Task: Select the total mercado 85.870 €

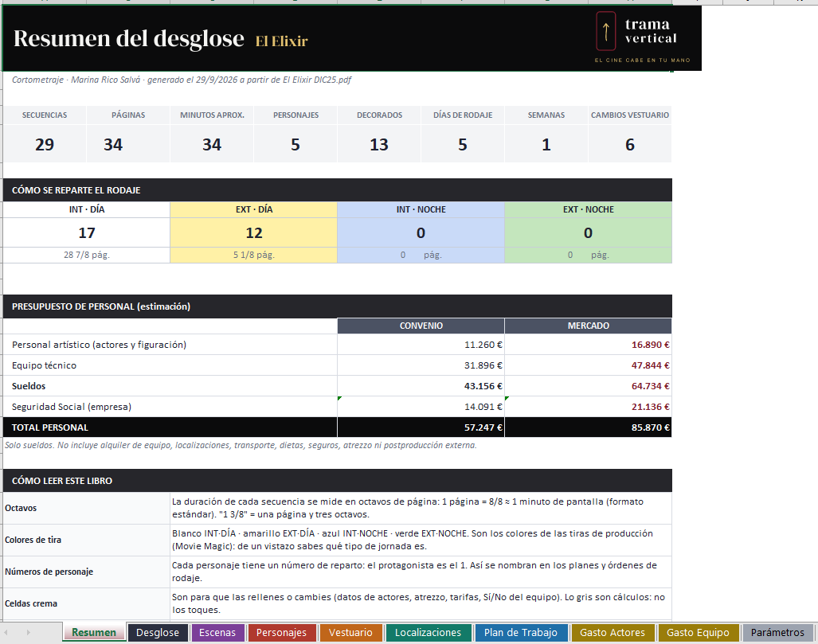Action: click(x=588, y=427)
